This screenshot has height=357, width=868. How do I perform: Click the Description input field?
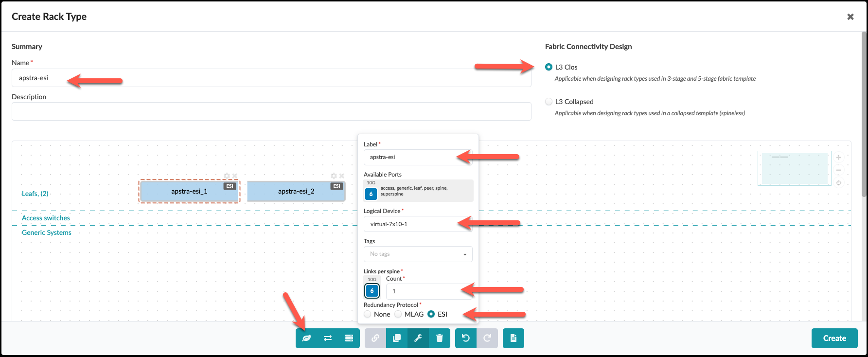click(x=271, y=111)
